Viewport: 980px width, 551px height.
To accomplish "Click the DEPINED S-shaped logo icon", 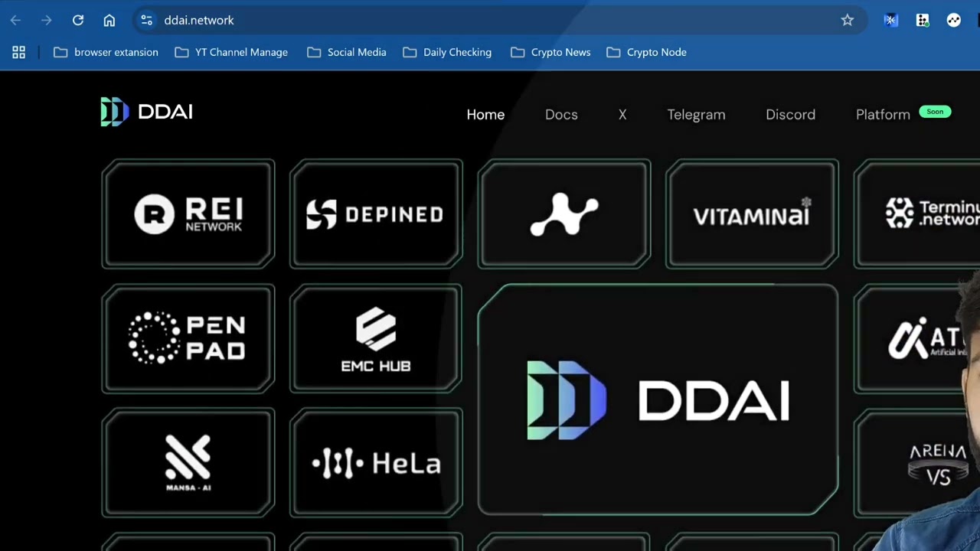I will click(x=321, y=214).
